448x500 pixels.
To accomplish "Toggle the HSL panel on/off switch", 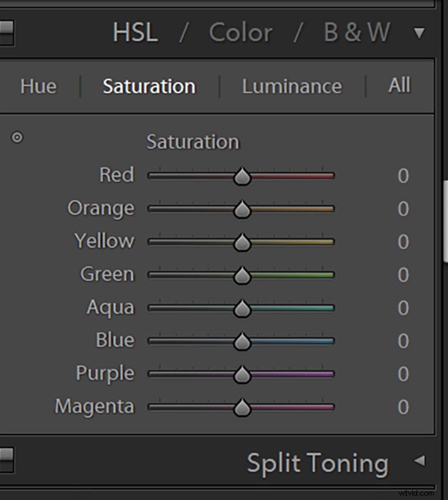I will click(x=6, y=33).
